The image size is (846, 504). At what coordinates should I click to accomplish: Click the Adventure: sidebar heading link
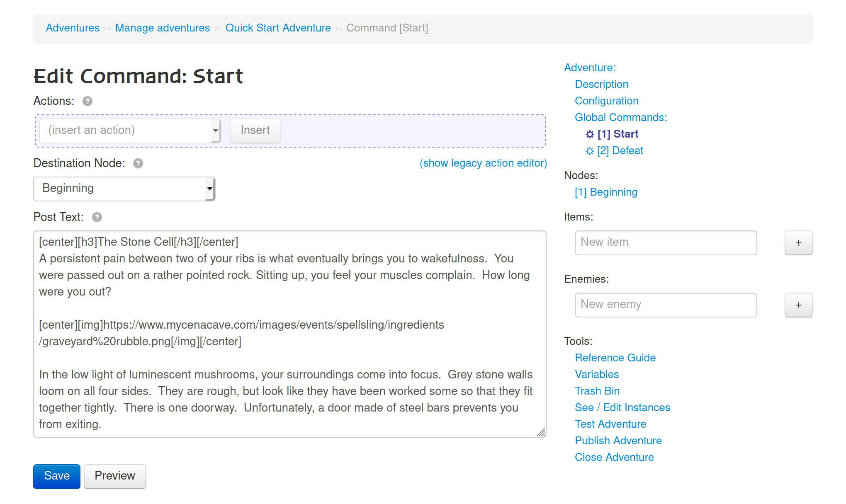click(x=590, y=68)
